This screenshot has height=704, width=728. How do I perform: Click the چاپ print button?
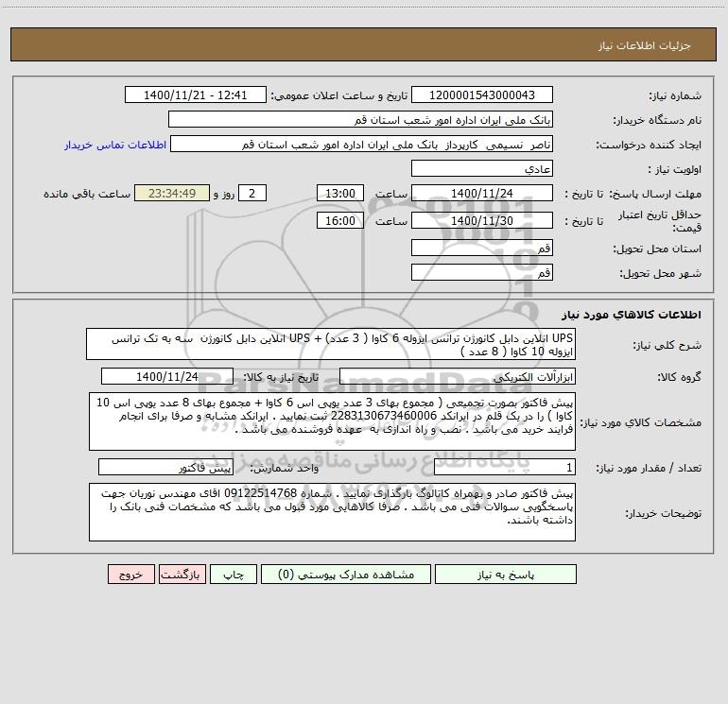coord(234,575)
